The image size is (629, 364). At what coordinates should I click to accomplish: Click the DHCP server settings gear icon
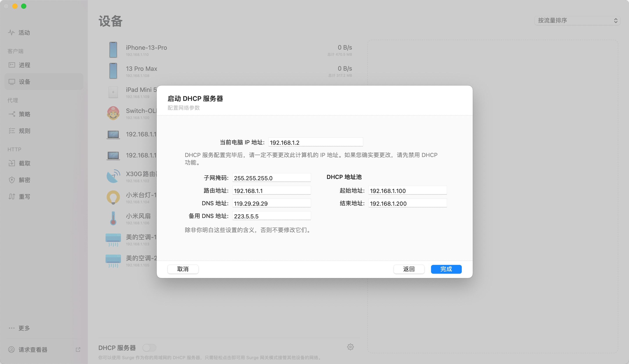[x=350, y=347]
